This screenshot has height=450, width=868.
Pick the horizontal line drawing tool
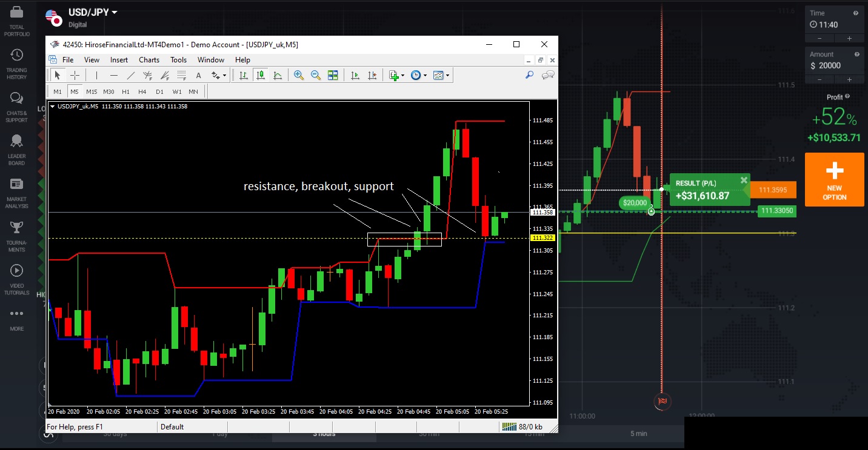[x=113, y=75]
